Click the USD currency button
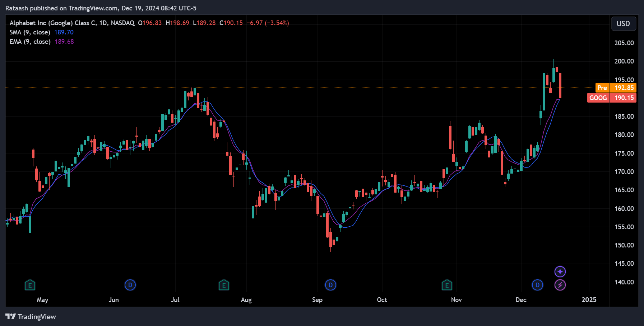The height and width of the screenshot is (326, 644). 623,24
